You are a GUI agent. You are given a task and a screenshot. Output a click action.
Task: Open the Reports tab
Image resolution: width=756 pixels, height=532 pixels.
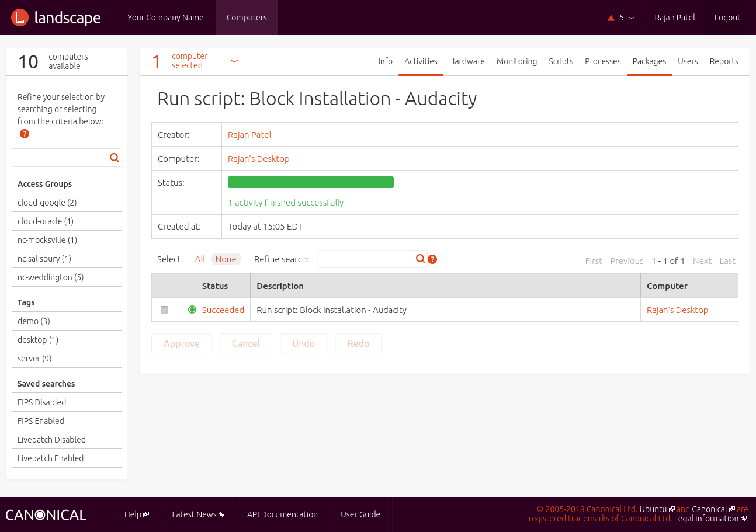[x=724, y=61]
